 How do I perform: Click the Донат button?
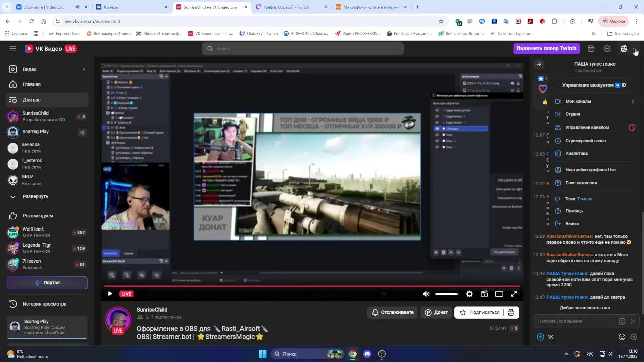point(436,313)
